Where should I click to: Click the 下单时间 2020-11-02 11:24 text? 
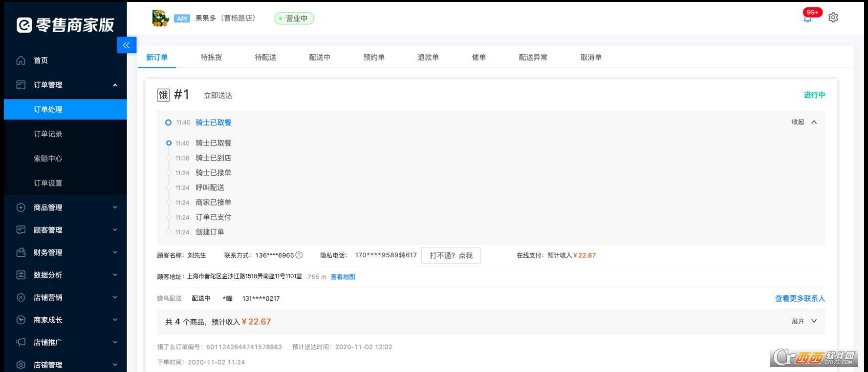coord(201,362)
